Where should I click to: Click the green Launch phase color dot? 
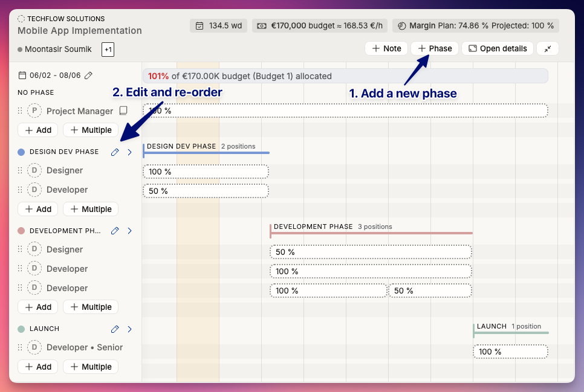[x=21, y=329]
